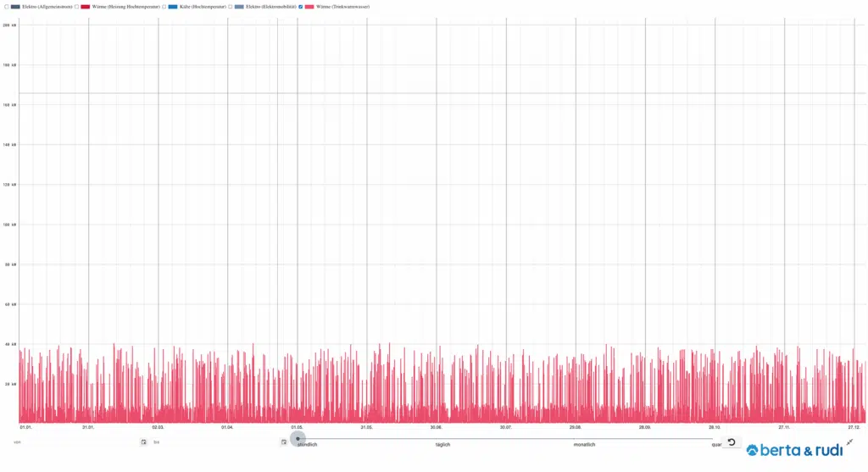Viewport: 868px width, 472px height.
Task: Click the pink Wärme (Trinkwarmwasser) swatch
Action: coord(309,7)
